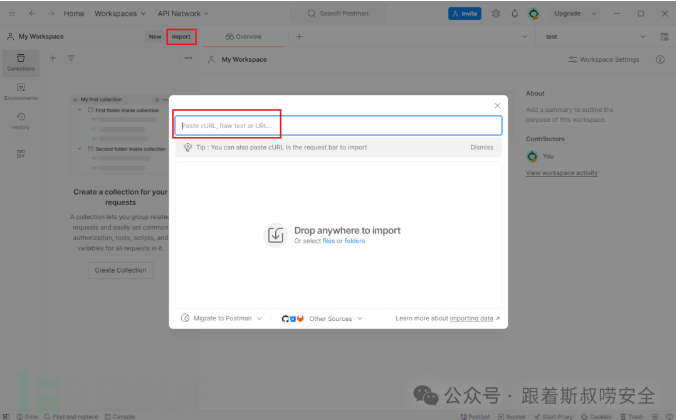
Task: Click the folders link in import dialog
Action: click(x=354, y=241)
